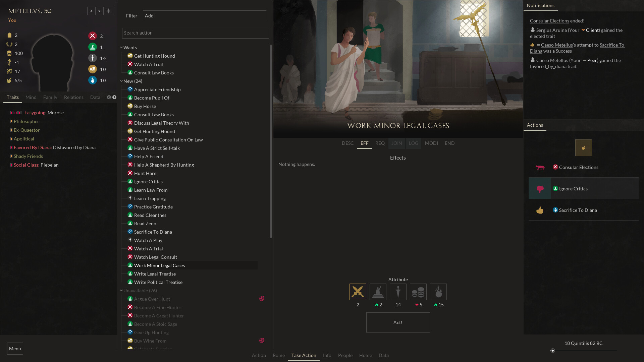The width and height of the screenshot is (644, 362).
Task: Open the LOG tab above the effects panel
Action: coord(413,143)
